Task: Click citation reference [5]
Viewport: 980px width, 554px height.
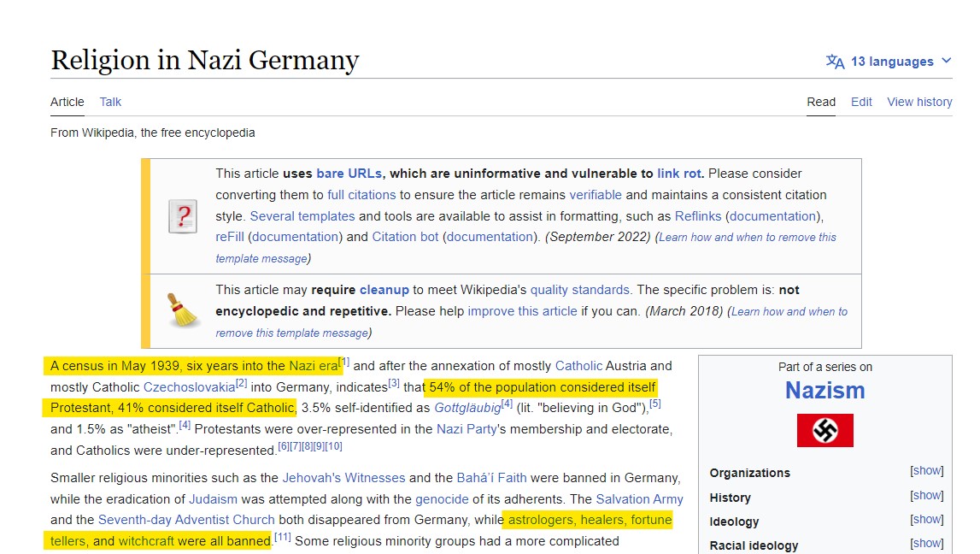Action: pyautogui.click(x=655, y=404)
